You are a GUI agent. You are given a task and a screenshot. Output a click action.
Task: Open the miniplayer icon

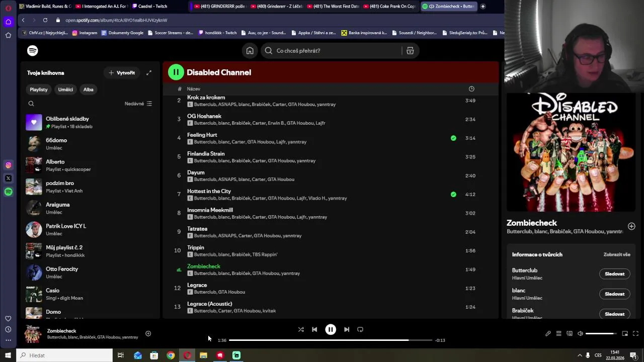tap(625, 333)
